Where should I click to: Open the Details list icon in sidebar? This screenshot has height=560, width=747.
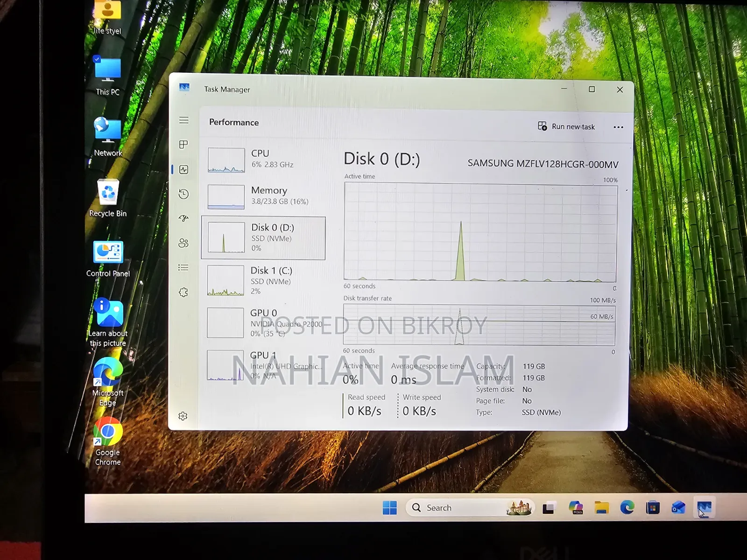pyautogui.click(x=183, y=267)
